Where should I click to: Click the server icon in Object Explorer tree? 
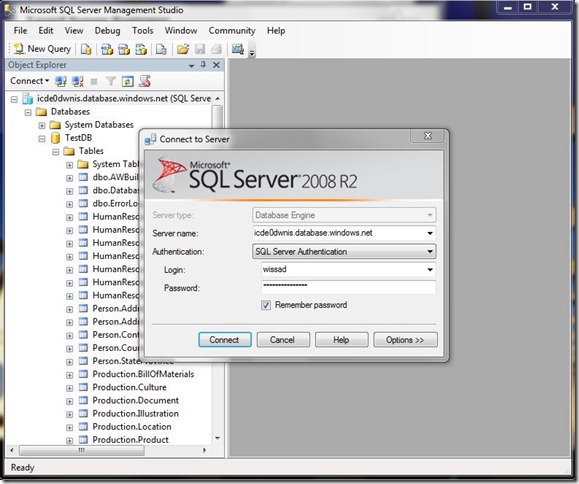click(x=28, y=99)
